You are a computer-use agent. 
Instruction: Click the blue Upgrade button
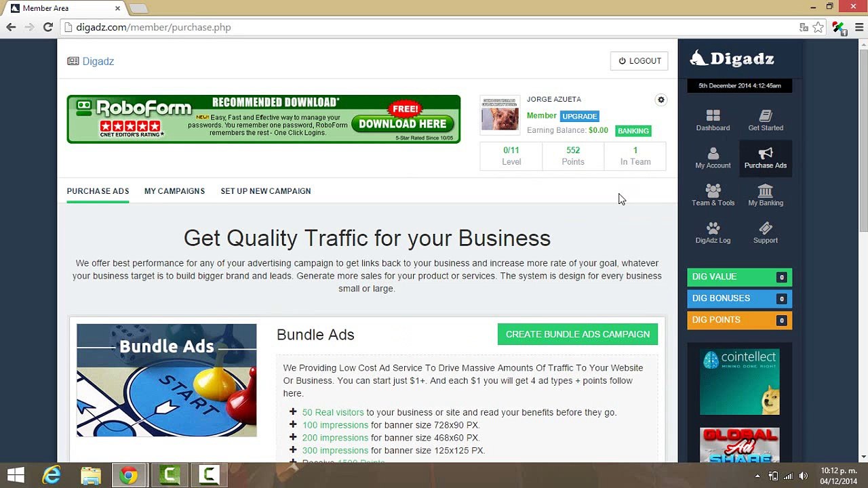point(580,116)
